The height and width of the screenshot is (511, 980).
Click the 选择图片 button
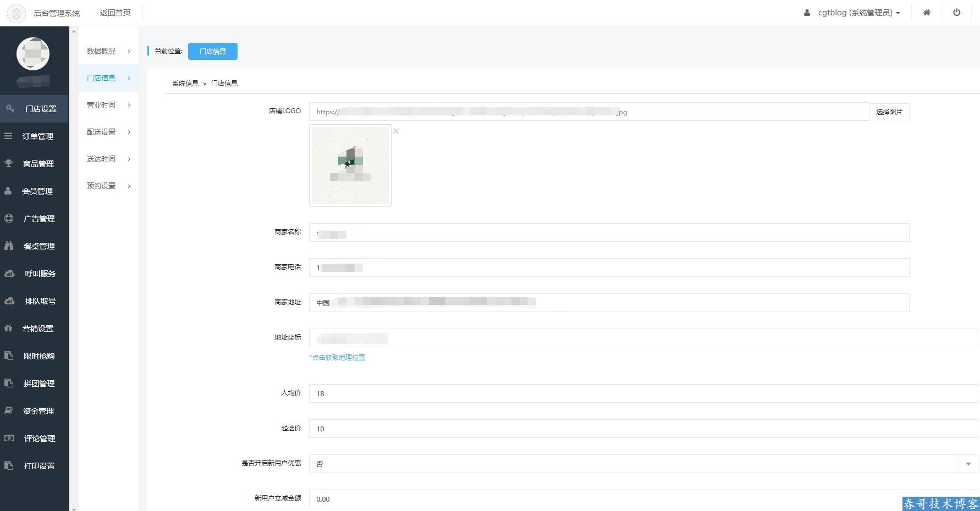coord(889,112)
